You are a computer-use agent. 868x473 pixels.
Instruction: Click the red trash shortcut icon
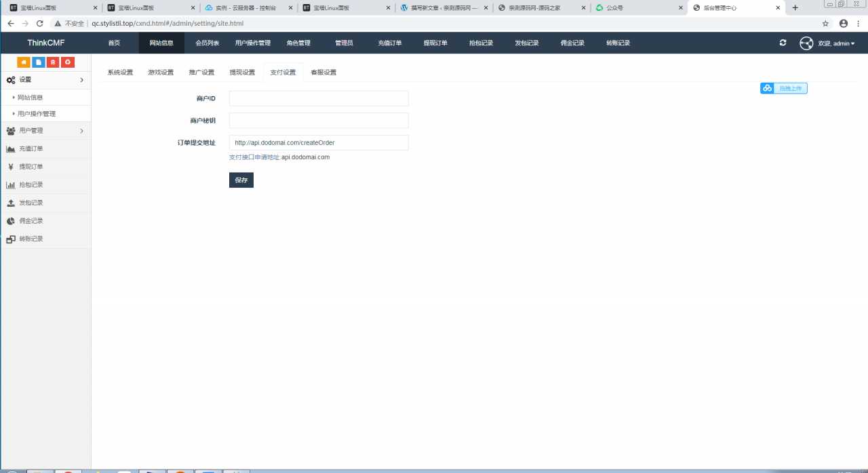coord(53,62)
